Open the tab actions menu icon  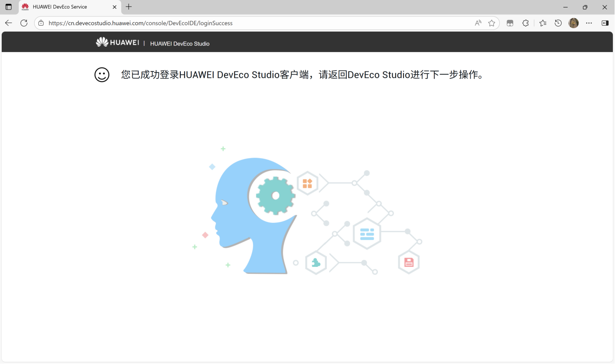tap(9, 7)
